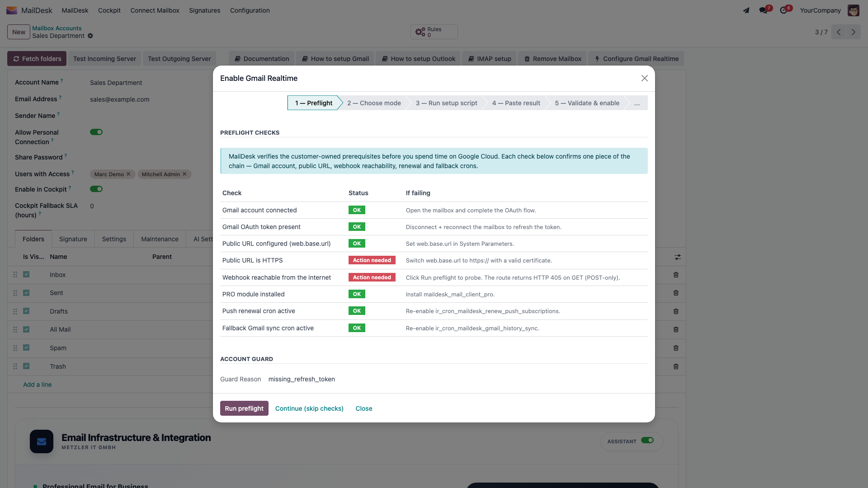Open the MailDesk menu

75,10
